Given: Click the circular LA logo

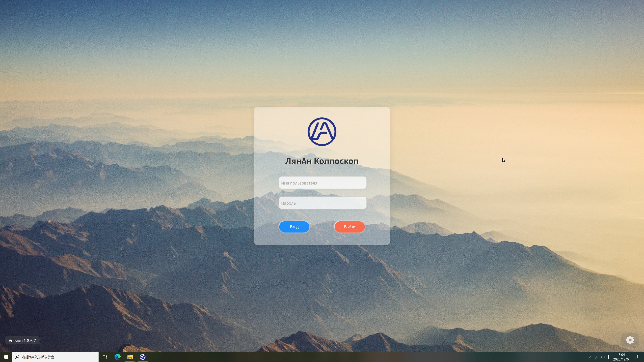Looking at the screenshot, I should pos(322,132).
